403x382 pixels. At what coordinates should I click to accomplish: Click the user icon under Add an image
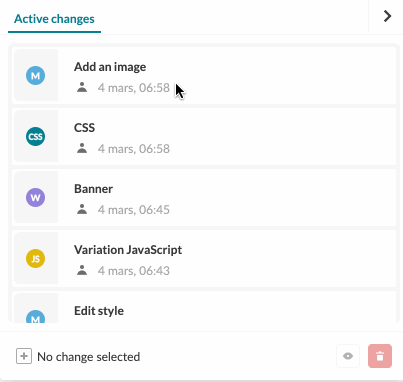(x=82, y=87)
